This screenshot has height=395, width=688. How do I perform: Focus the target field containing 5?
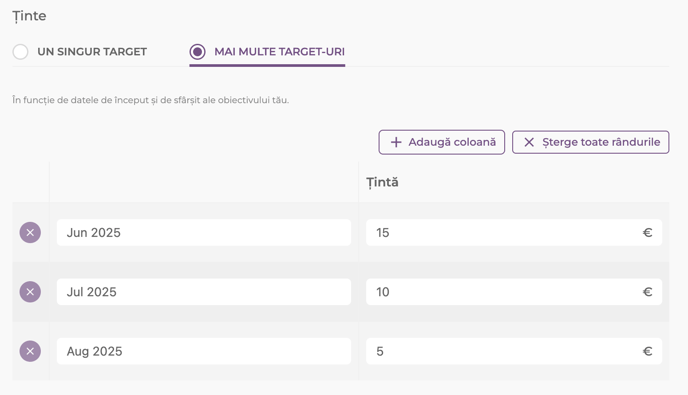[514, 351]
